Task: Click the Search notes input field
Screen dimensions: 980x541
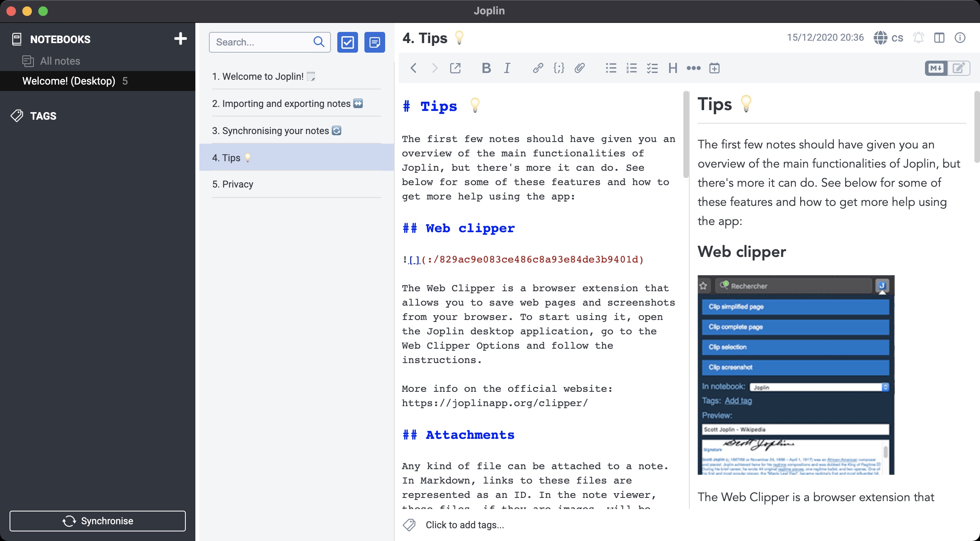Action: (261, 42)
